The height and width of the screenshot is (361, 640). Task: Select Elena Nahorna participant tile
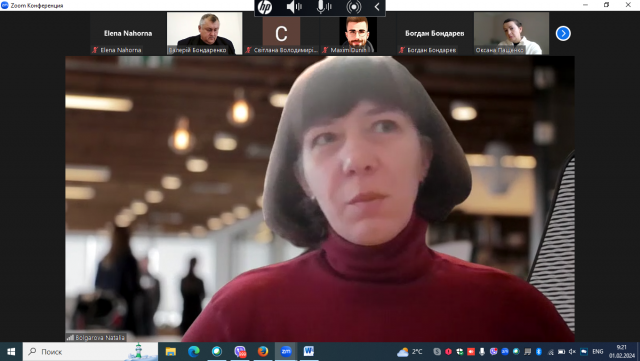click(128, 33)
